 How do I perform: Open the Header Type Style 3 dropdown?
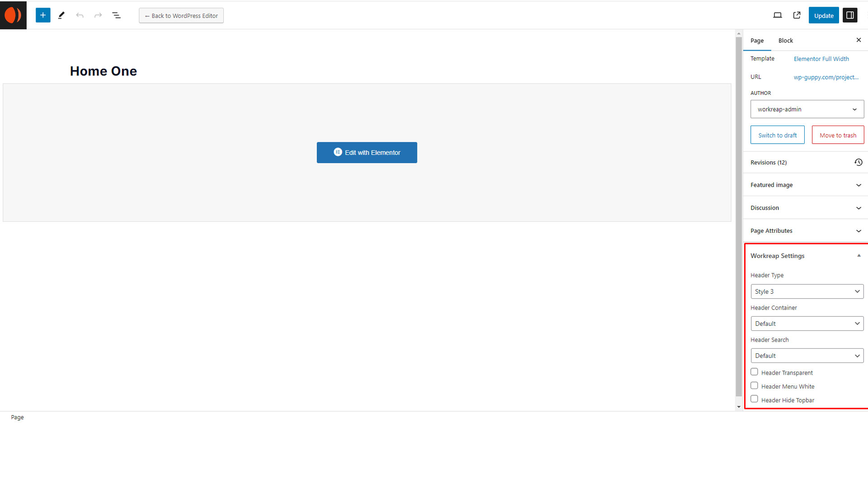point(807,291)
